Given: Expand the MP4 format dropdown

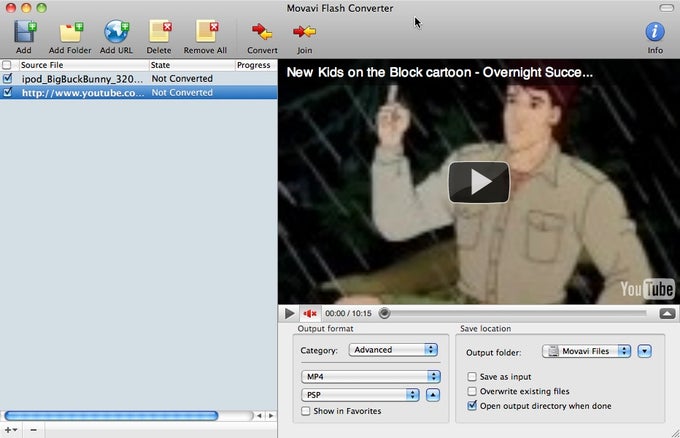Looking at the screenshot, I should tap(371, 376).
